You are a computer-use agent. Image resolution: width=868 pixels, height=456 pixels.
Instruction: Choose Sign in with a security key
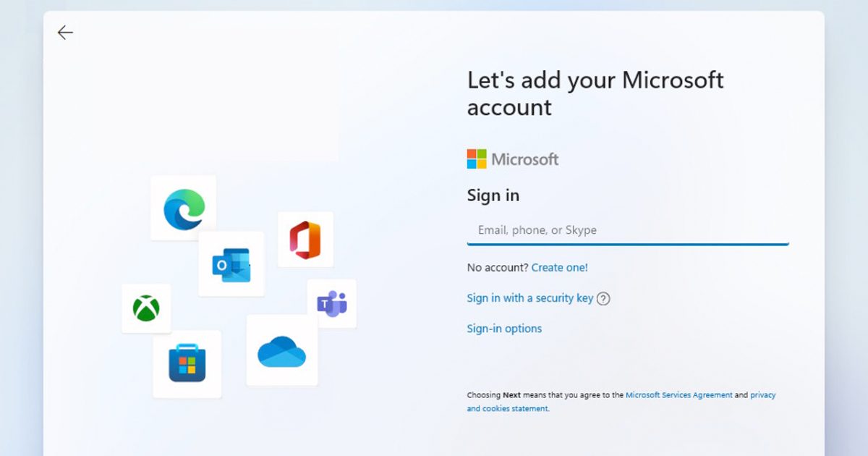529,298
